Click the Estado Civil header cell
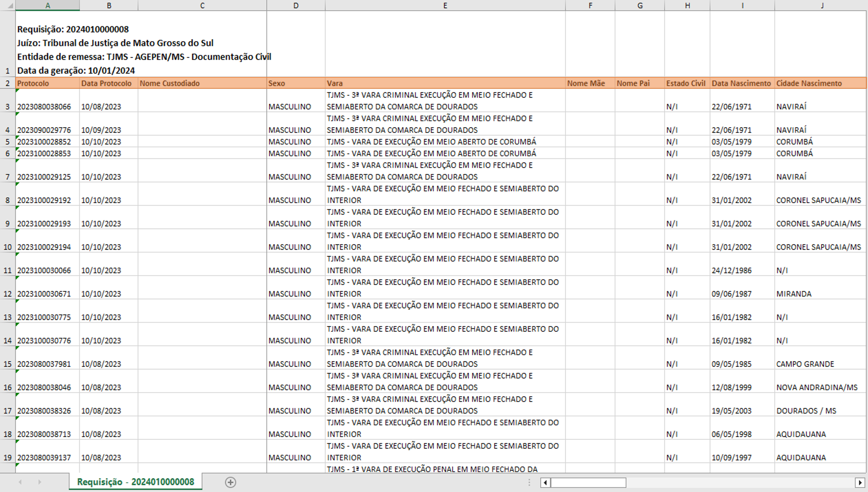868x492 pixels. [687, 83]
